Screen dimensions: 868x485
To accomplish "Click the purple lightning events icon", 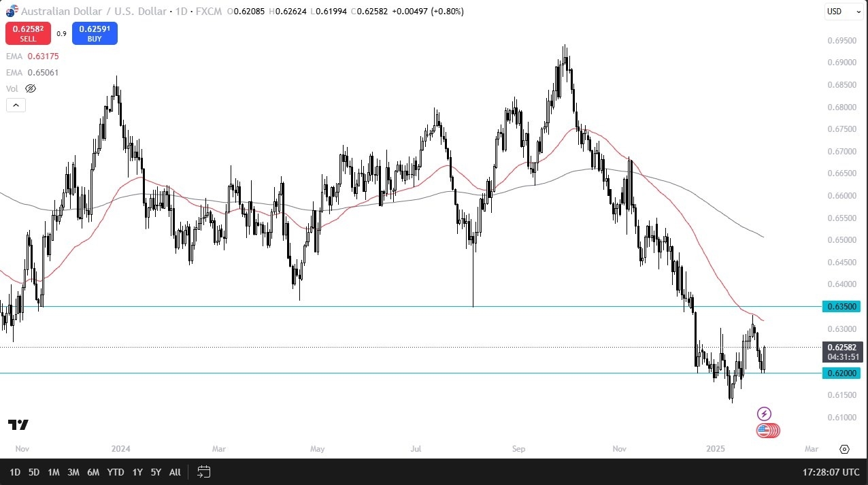I will click(765, 413).
